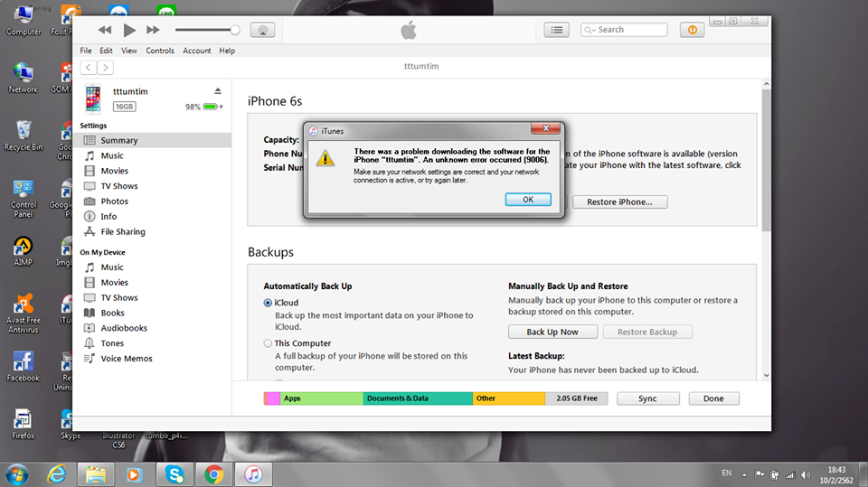868x487 pixels.
Task: Click the volume icon in system tray
Action: tap(806, 475)
